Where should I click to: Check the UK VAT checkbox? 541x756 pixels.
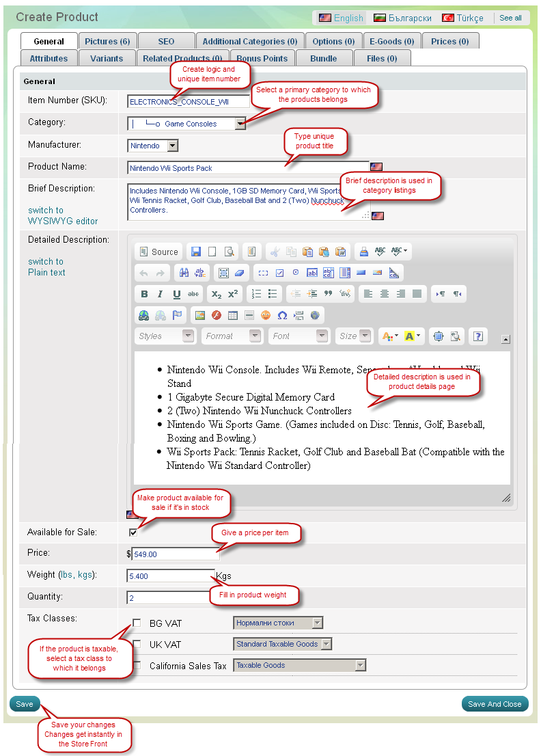(x=137, y=644)
